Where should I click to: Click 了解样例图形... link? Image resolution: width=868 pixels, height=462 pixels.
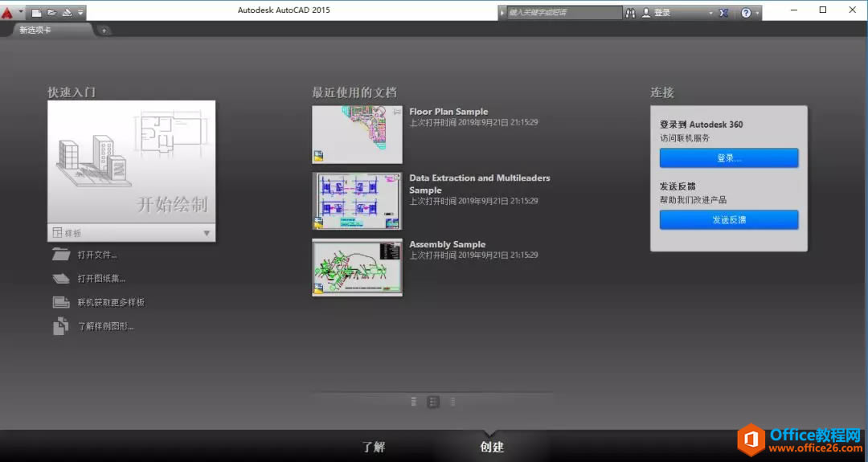click(105, 326)
